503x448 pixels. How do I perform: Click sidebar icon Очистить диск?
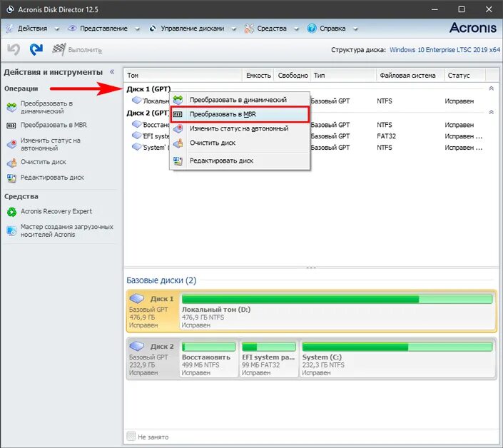point(12,163)
